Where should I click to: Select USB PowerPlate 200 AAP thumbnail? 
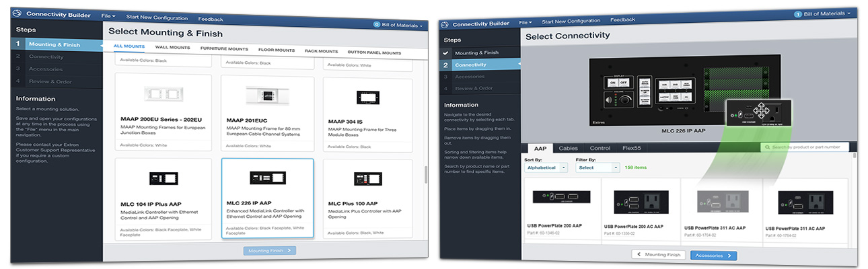point(561,197)
